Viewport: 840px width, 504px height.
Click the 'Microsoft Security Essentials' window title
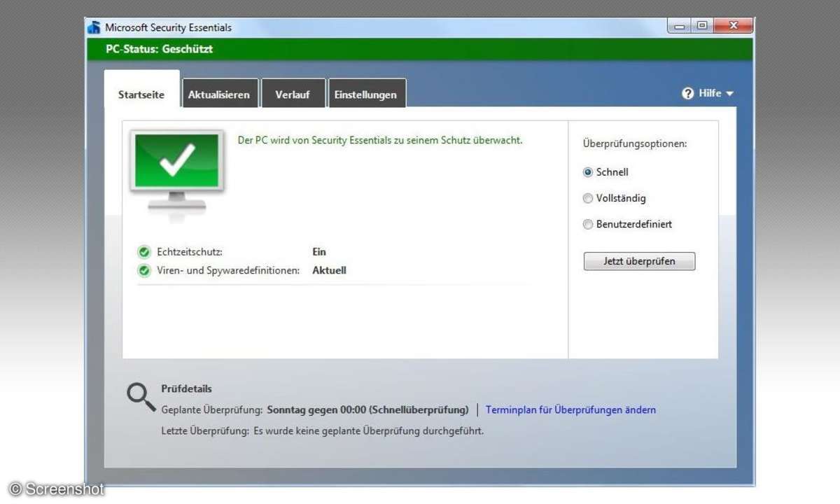coord(168,28)
